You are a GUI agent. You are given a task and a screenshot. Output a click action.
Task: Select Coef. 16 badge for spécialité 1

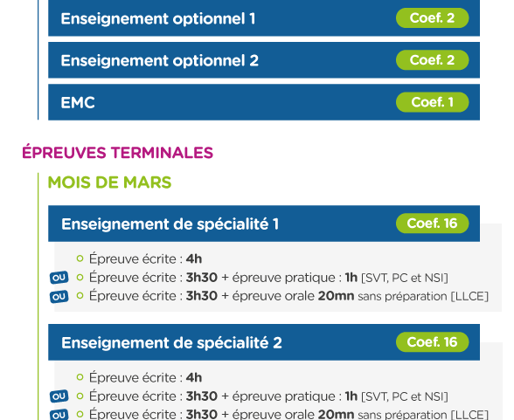(432, 224)
